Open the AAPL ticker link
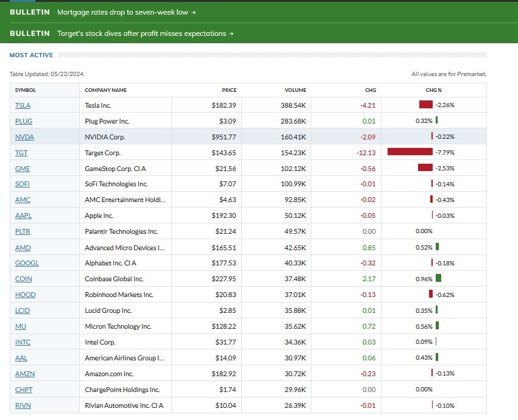518x420 pixels. [23, 215]
